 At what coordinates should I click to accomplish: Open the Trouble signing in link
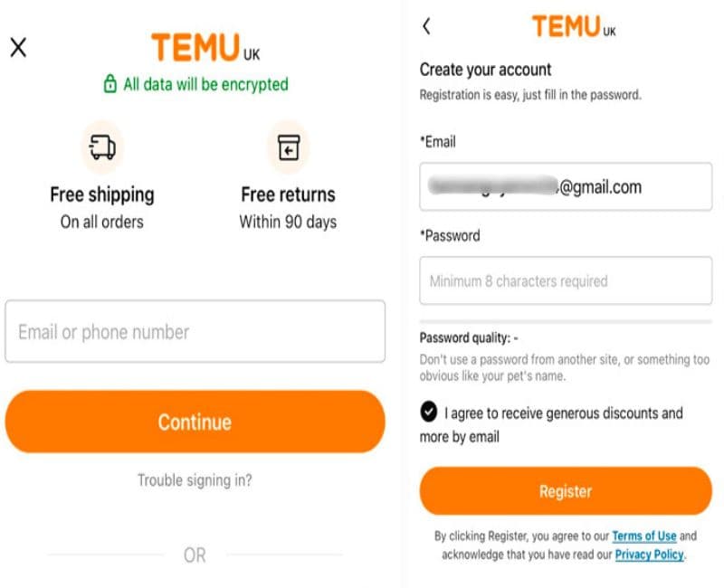point(195,479)
